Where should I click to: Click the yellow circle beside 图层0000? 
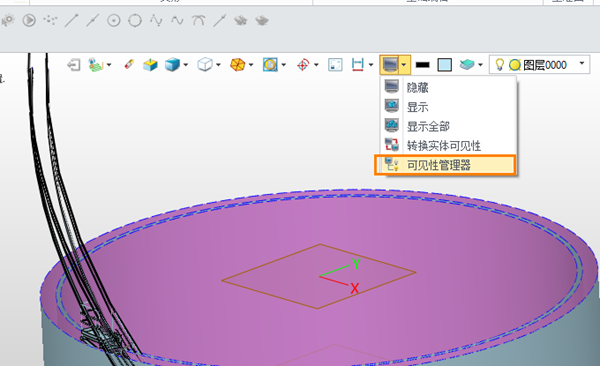pos(515,65)
